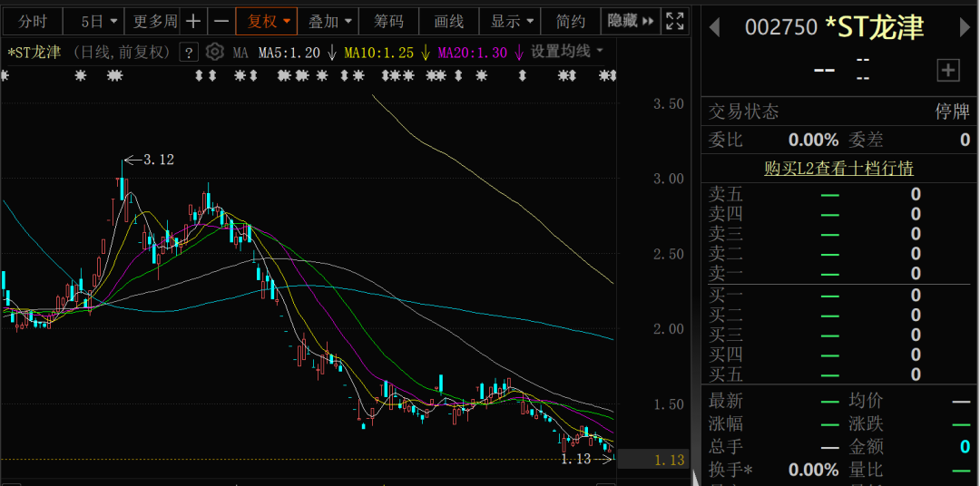Open the 复权 dropdown
This screenshot has height=486, width=980.
269,21
